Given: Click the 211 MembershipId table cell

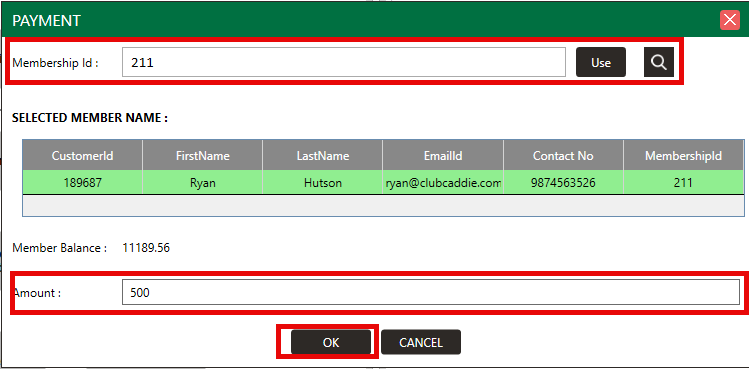Looking at the screenshot, I should click(x=684, y=183).
